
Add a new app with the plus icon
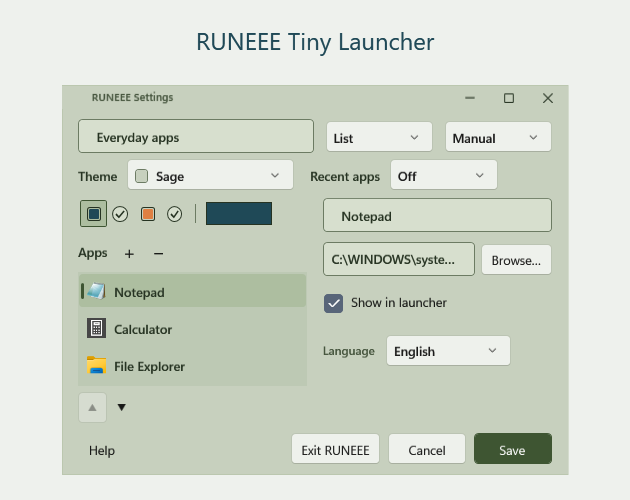tap(129, 254)
